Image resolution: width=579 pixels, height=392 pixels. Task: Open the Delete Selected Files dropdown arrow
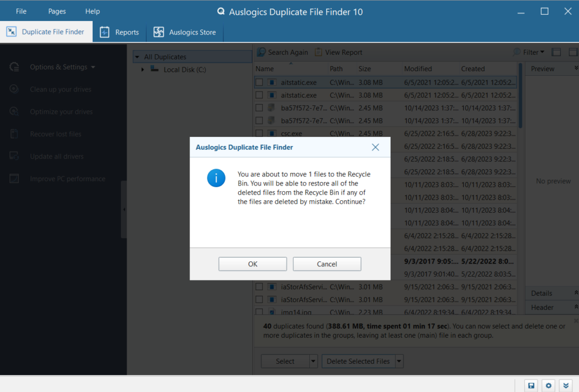point(399,361)
